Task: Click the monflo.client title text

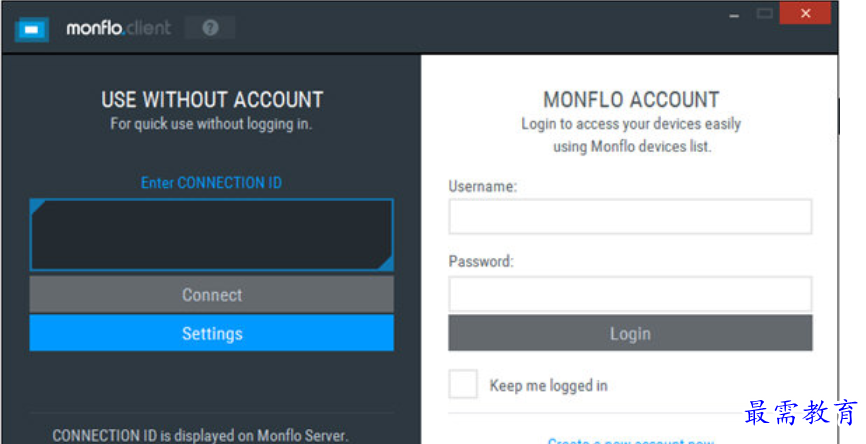Action: tap(119, 29)
